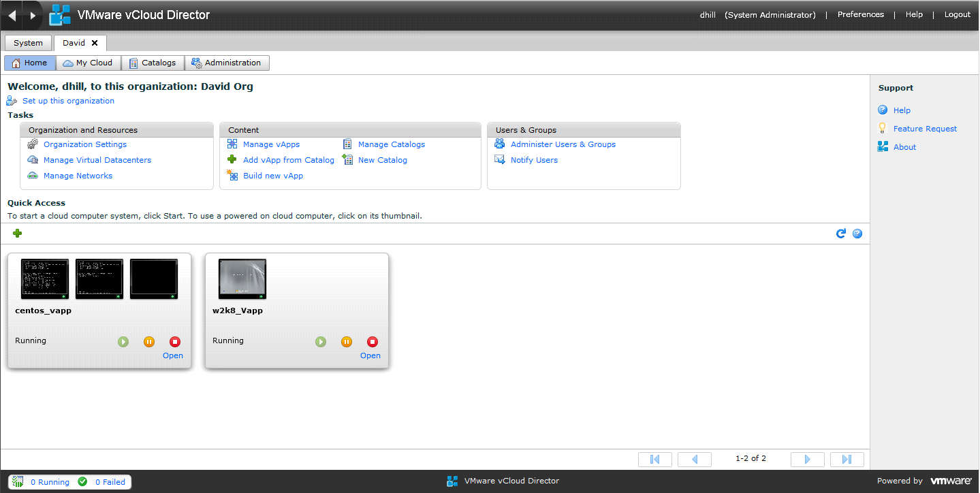
Task: Open Preferences in the header
Action: tap(861, 14)
